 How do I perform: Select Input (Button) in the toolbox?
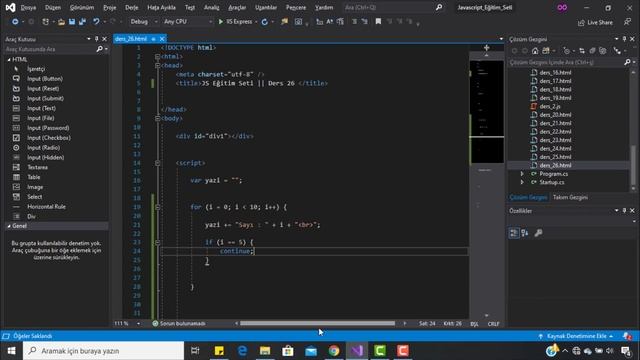[x=45, y=79]
